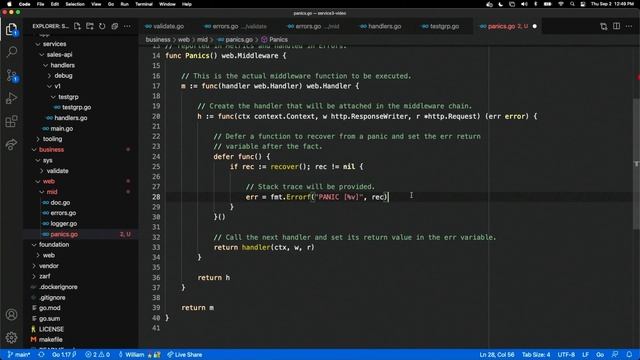Click business in the breadcrumb path

158,40
